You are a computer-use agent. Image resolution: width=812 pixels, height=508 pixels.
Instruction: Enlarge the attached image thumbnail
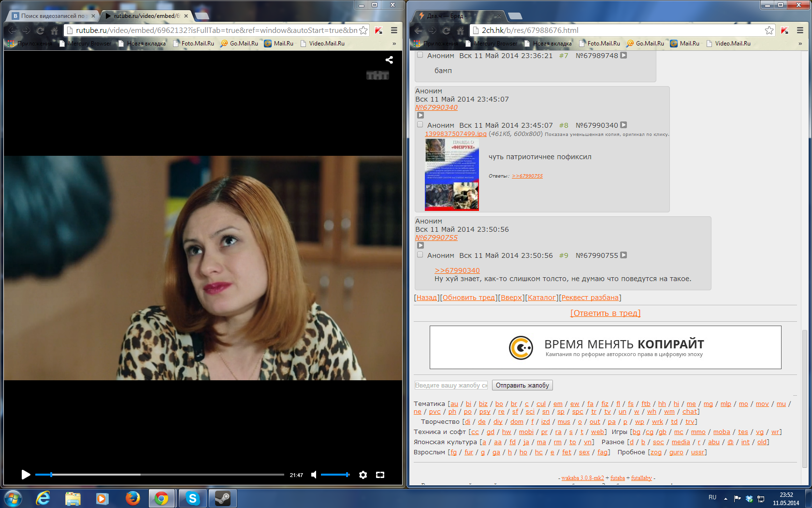click(452, 175)
